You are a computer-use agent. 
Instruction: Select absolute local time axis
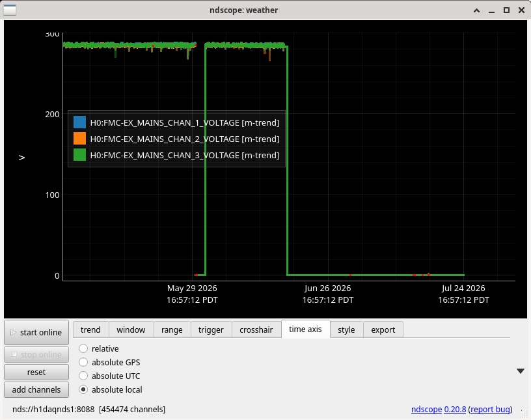111,390
